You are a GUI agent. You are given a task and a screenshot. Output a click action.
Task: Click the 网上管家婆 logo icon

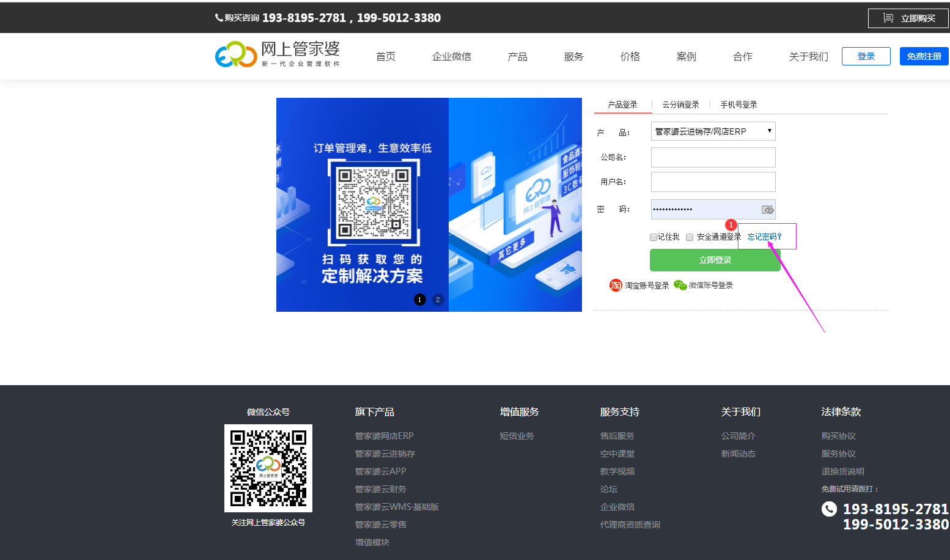coord(236,54)
